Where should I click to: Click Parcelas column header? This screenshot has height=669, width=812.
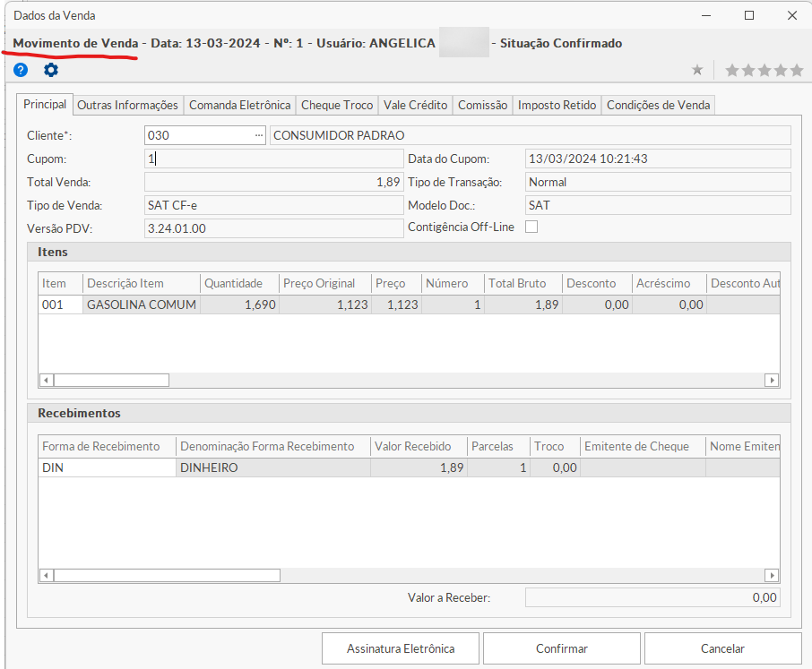(x=498, y=447)
